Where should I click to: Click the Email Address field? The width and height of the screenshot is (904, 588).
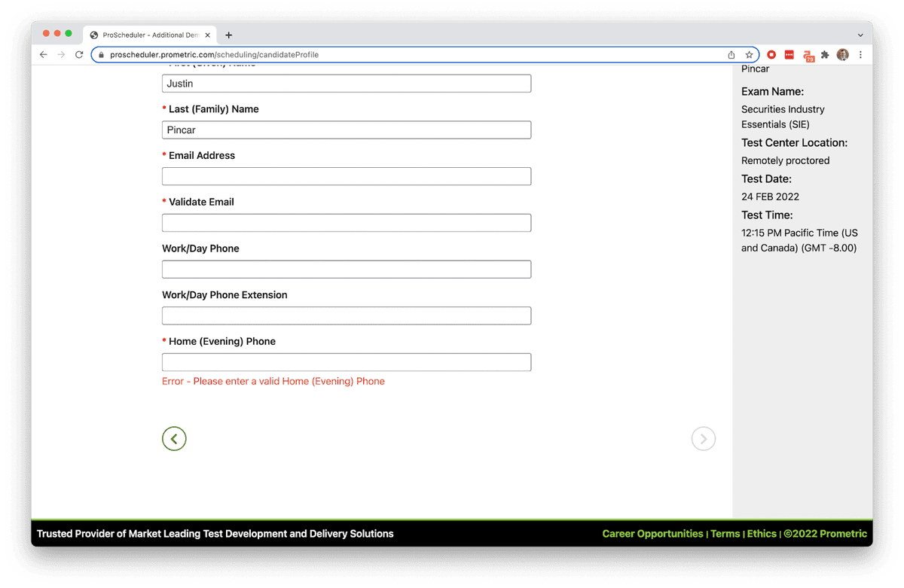point(347,176)
